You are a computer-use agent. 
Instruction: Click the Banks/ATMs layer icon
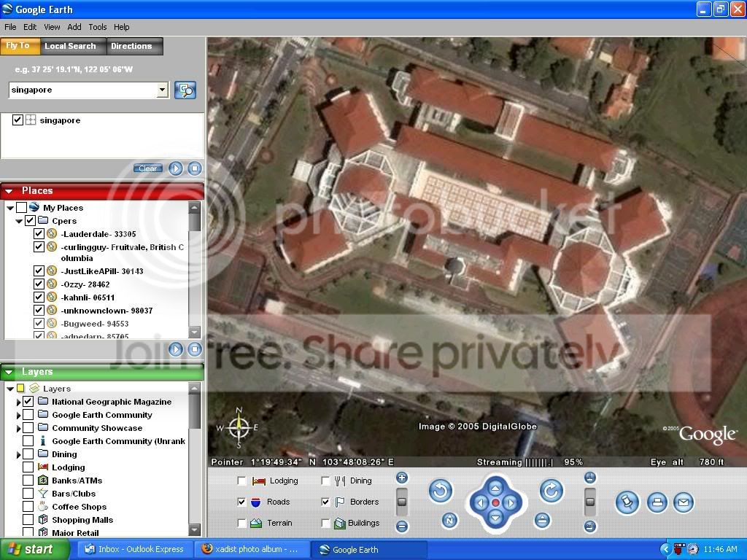[x=43, y=480]
